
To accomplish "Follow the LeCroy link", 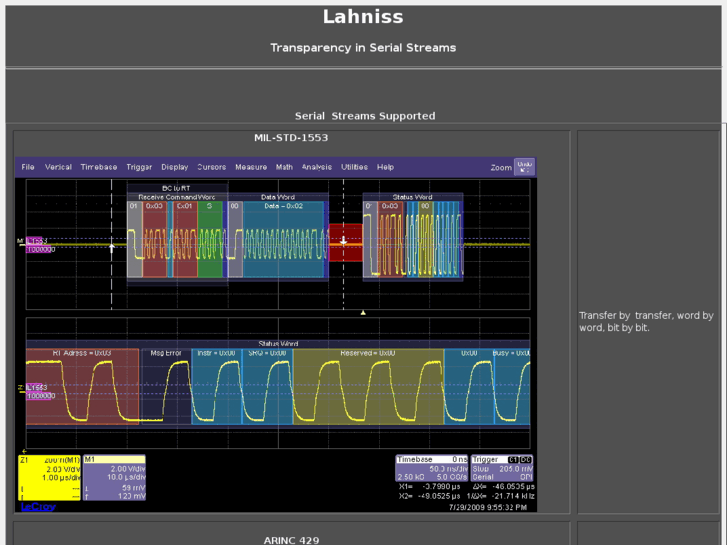I will coord(38,507).
